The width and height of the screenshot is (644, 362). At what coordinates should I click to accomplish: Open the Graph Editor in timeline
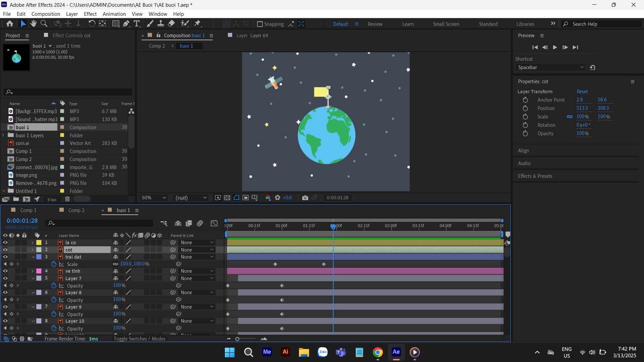click(214, 223)
